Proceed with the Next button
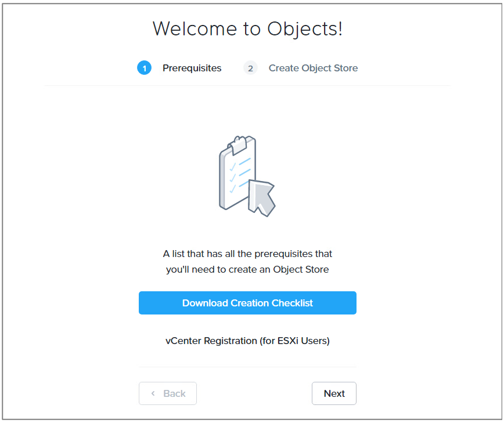The width and height of the screenshot is (504, 423). point(334,393)
